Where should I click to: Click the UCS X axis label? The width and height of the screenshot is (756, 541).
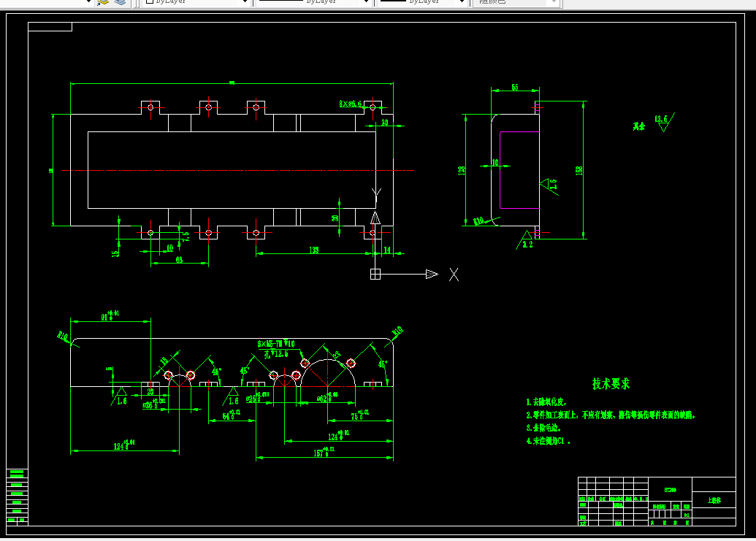click(454, 275)
